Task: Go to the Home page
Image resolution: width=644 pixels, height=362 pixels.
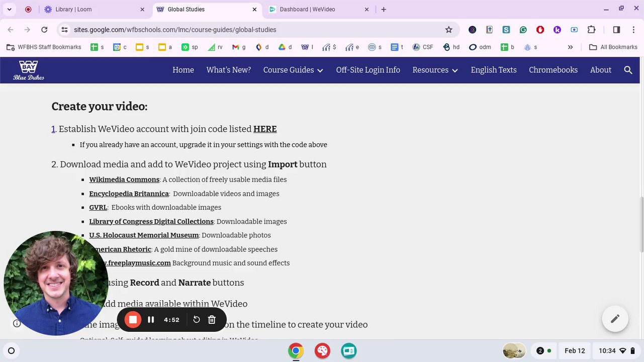Action: (183, 70)
